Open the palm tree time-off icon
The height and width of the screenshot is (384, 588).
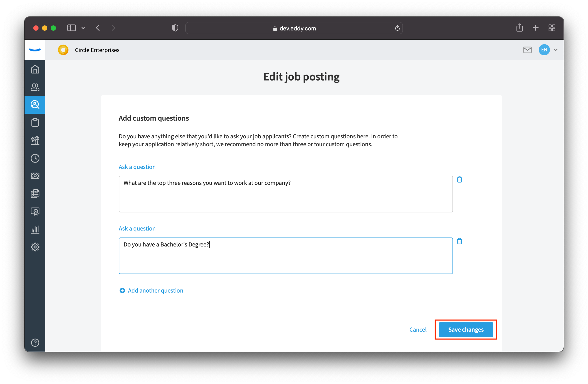[x=35, y=140]
